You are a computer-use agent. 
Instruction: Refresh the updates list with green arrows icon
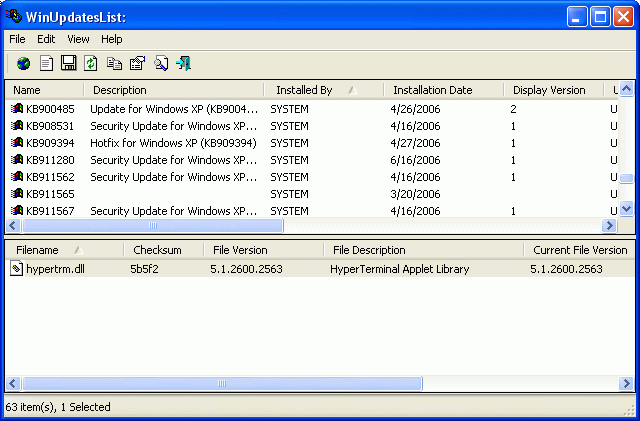tap(91, 63)
